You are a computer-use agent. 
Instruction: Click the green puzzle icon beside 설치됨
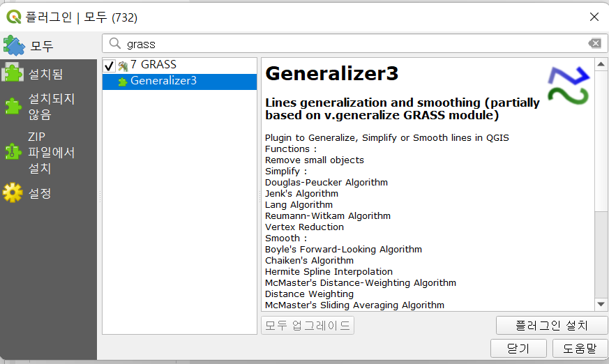(x=13, y=73)
